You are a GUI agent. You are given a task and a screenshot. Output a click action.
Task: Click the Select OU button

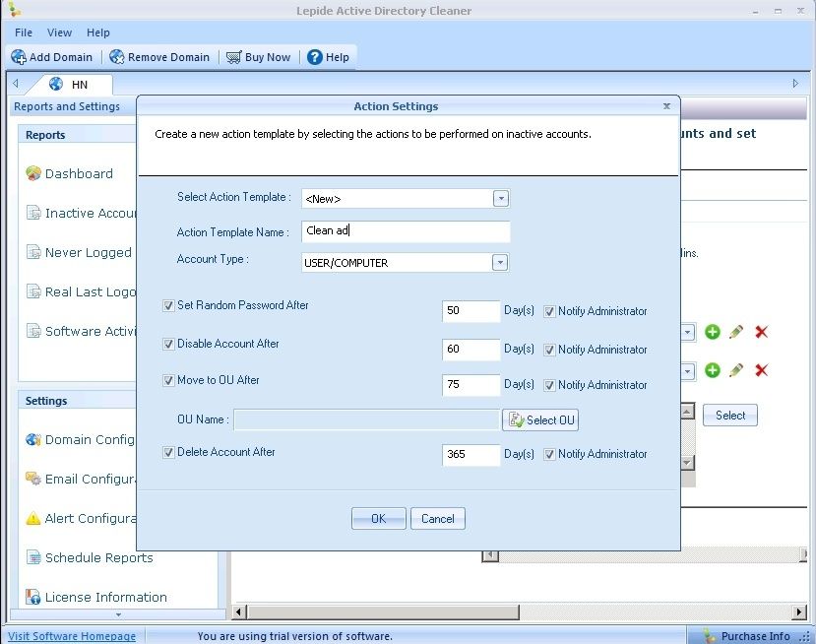(540, 420)
